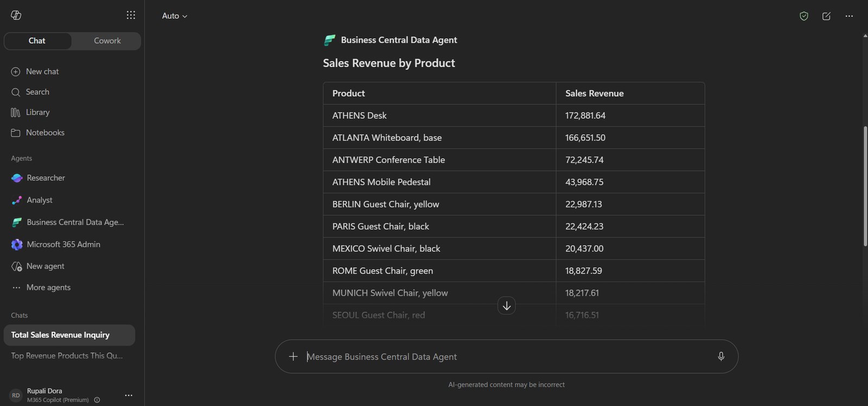Click the 22,987.13 revenue value
Image resolution: width=868 pixels, height=406 pixels.
583,205
